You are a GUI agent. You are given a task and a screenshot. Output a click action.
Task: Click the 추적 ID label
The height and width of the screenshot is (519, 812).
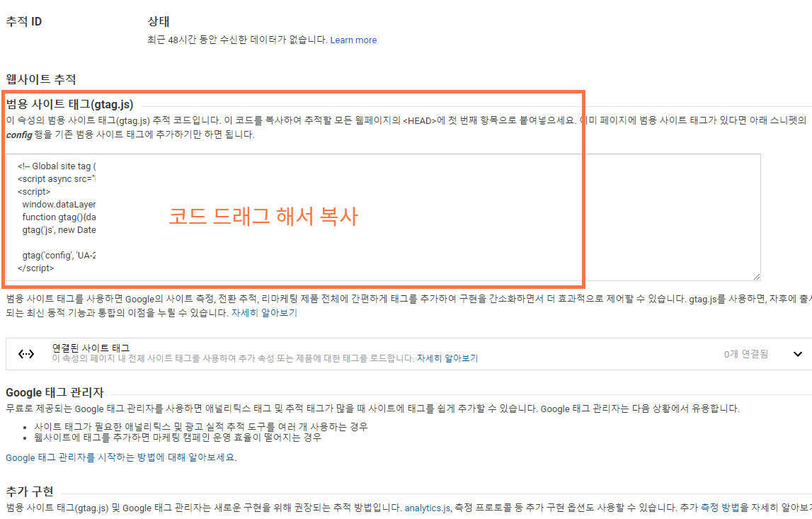pyautogui.click(x=24, y=21)
